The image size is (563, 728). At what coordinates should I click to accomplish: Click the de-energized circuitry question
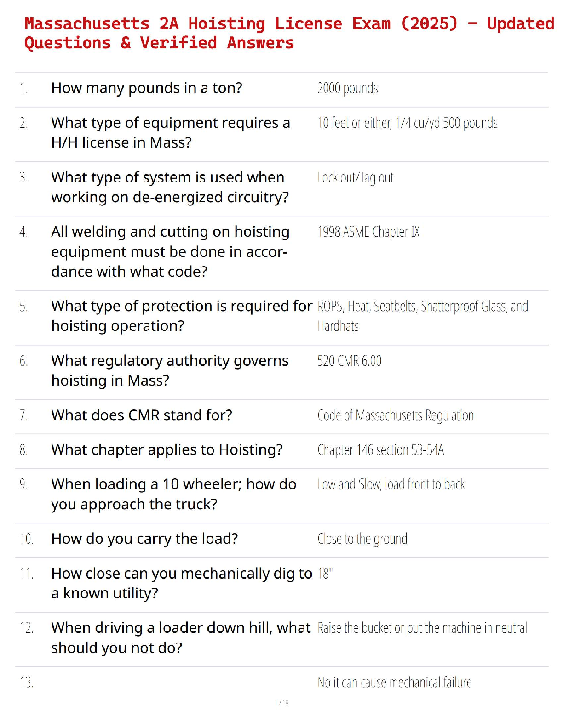coord(170,187)
